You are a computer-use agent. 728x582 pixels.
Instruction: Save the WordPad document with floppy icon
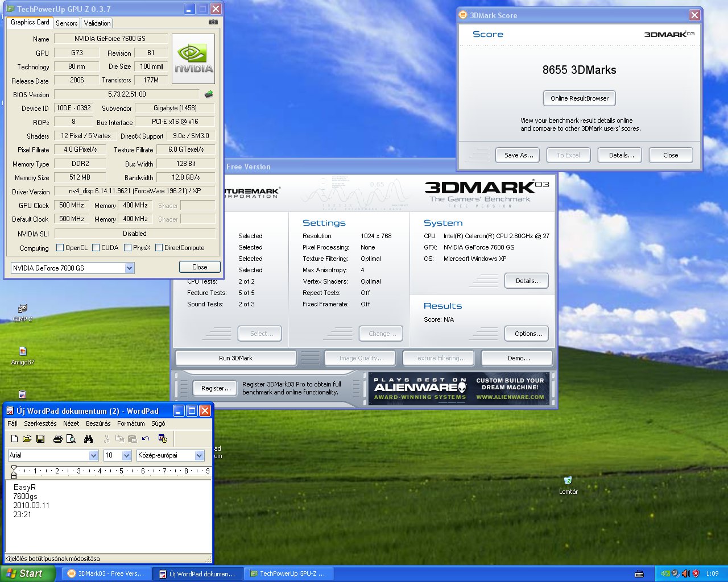point(40,439)
